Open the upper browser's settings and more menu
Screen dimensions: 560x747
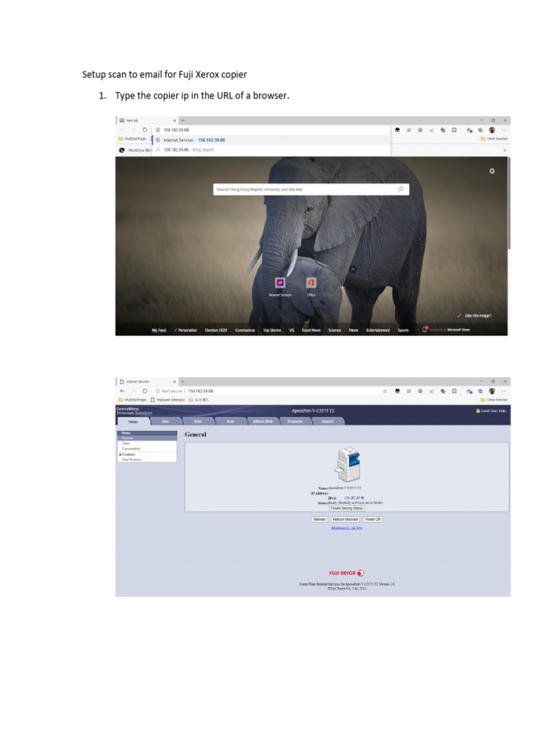tap(504, 130)
